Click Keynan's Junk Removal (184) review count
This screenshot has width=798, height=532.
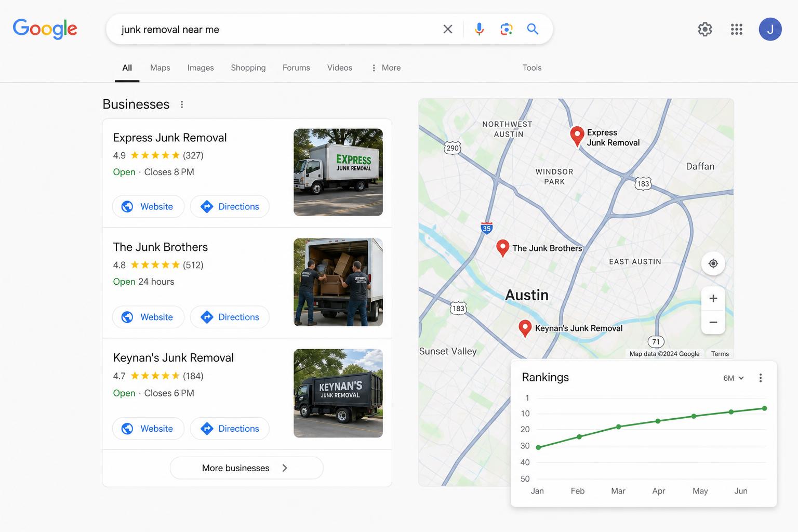pyautogui.click(x=193, y=376)
